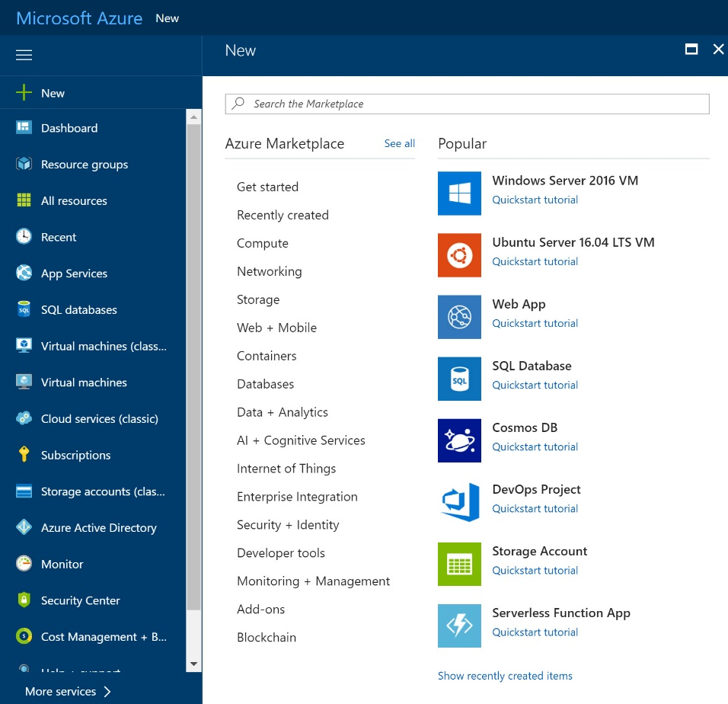The height and width of the screenshot is (704, 728).
Task: Open SQL Database Quickstart tutorial link
Action: pyautogui.click(x=535, y=385)
